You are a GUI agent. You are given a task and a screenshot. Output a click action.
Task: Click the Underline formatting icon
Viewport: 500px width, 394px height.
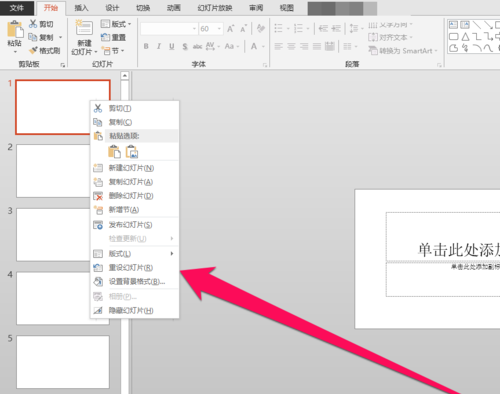click(x=172, y=46)
